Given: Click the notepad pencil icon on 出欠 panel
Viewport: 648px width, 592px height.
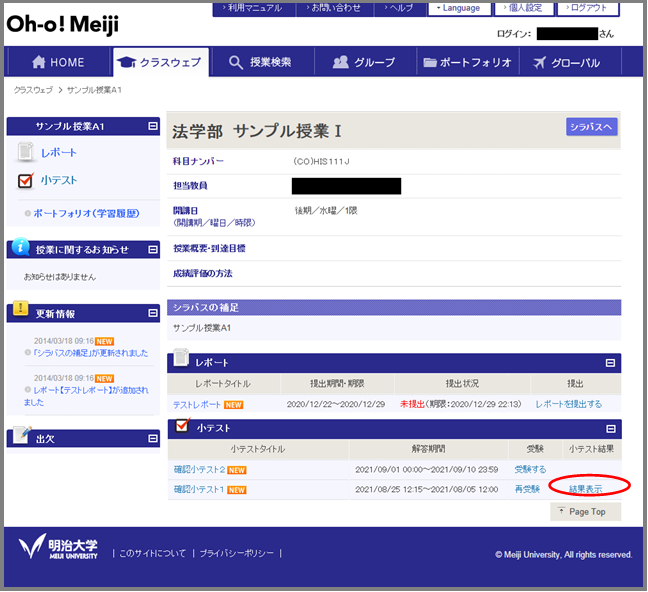Looking at the screenshot, I should (22, 434).
